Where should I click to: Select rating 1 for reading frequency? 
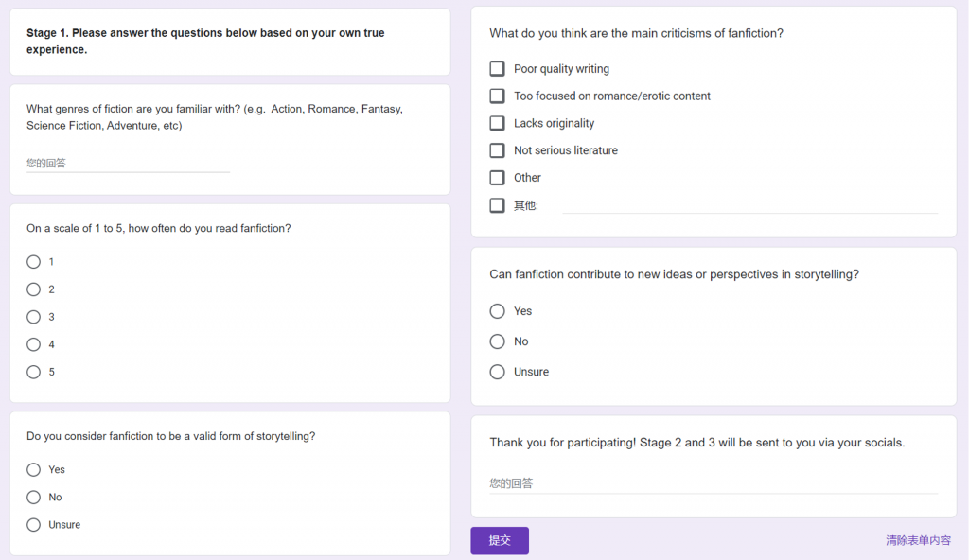(33, 262)
